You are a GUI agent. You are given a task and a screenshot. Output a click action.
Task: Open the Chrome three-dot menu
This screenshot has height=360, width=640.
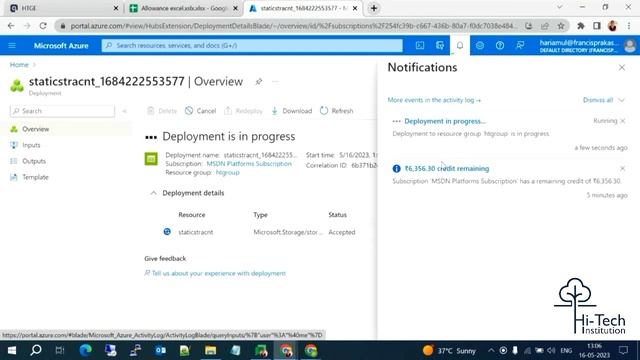(629, 26)
